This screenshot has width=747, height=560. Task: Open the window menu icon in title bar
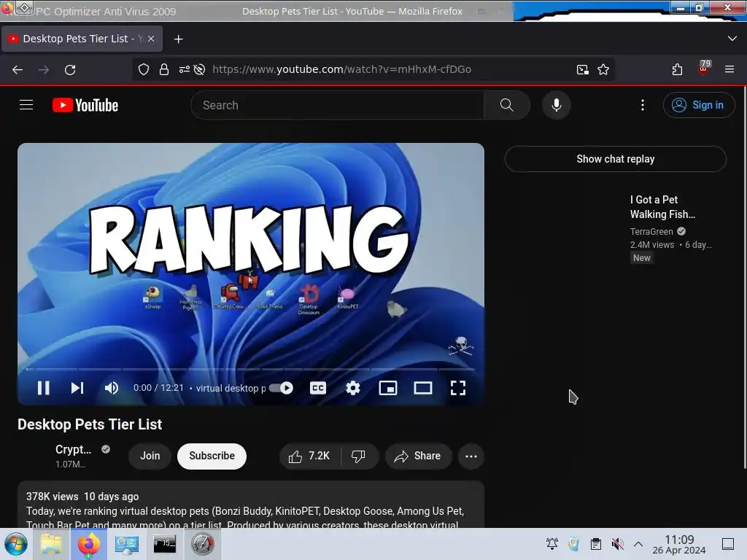point(24,7)
